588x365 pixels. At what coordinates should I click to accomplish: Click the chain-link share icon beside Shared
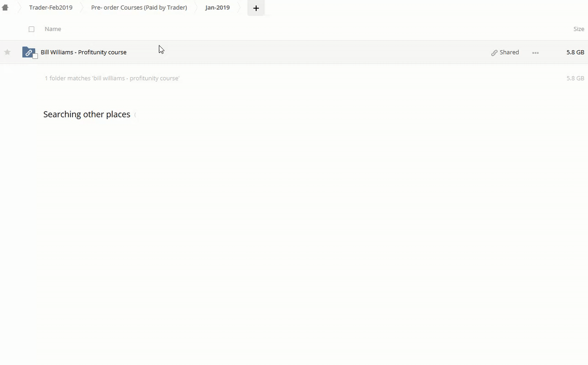494,53
